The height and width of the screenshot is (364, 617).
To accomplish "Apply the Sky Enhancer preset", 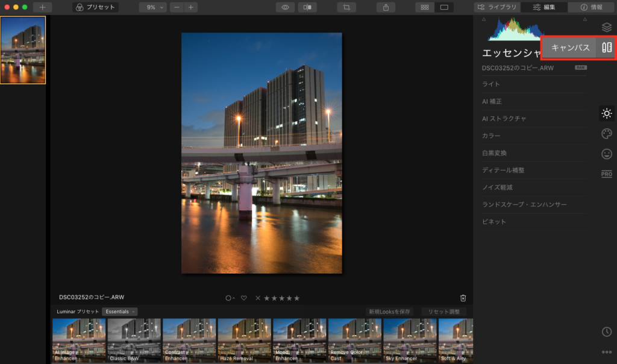I will (410, 340).
